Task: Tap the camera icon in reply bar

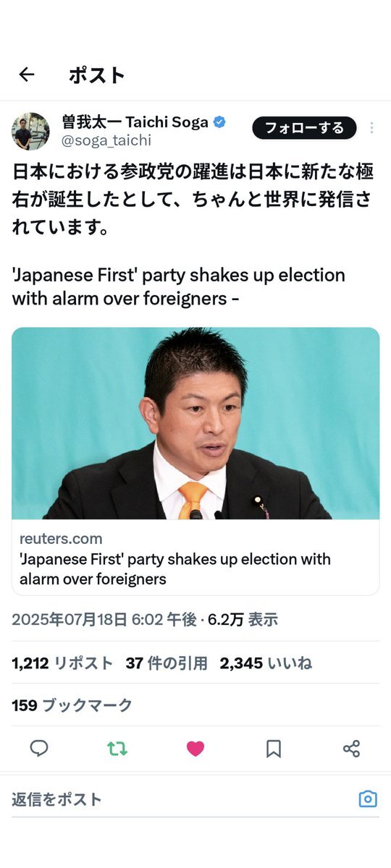Action: [x=368, y=799]
